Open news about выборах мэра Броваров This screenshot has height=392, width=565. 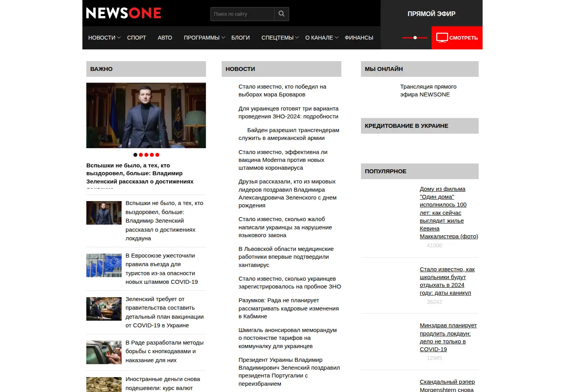(x=282, y=91)
